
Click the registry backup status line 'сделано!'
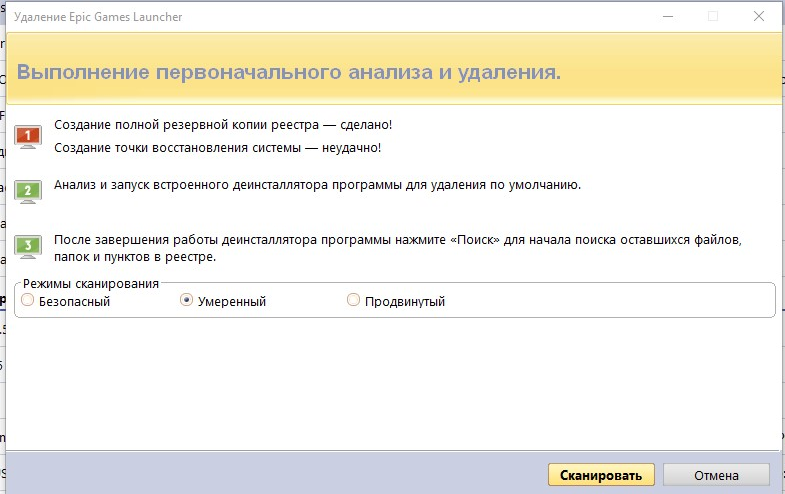(x=223, y=125)
